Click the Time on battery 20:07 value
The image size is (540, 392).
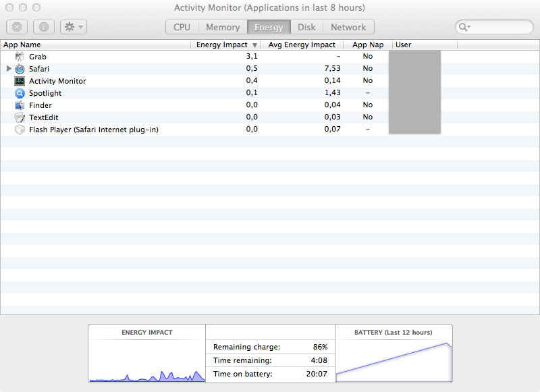[x=317, y=374]
